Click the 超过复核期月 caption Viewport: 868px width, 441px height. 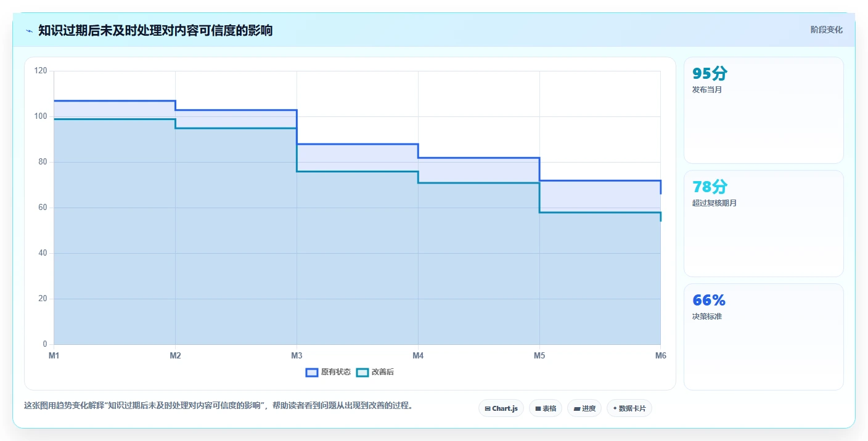(x=714, y=203)
